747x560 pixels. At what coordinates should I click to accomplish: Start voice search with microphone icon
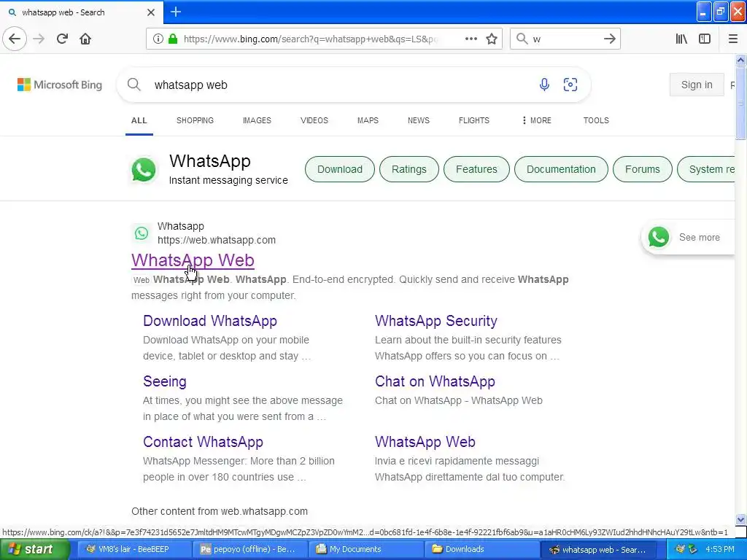tap(544, 85)
